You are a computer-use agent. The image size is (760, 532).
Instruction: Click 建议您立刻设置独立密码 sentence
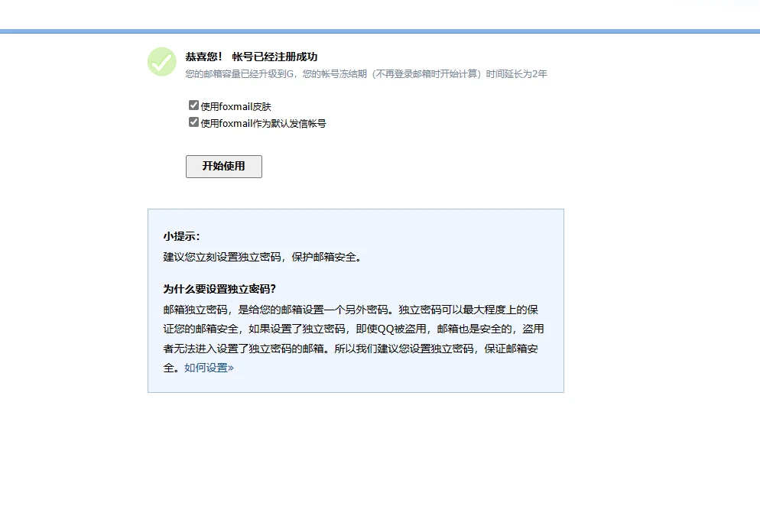click(x=263, y=257)
